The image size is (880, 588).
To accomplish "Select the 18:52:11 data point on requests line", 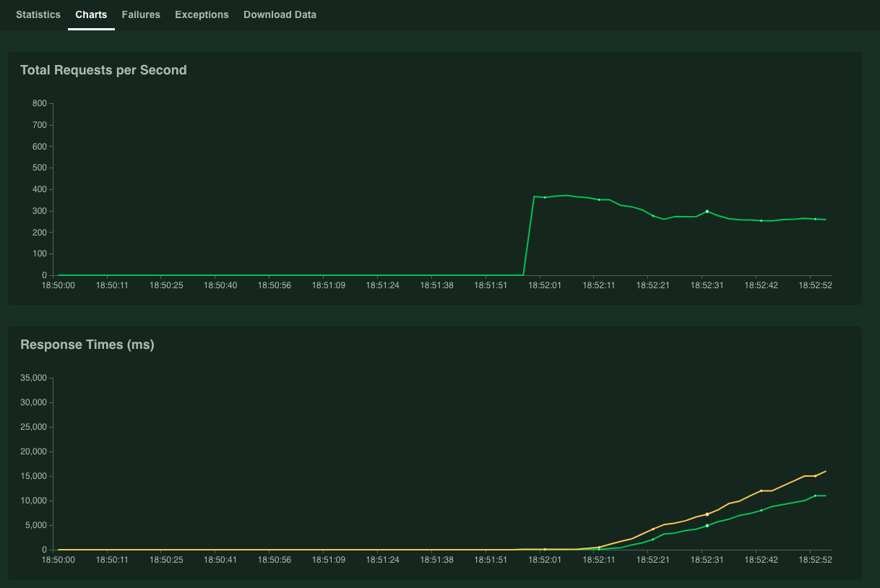I will tap(599, 199).
